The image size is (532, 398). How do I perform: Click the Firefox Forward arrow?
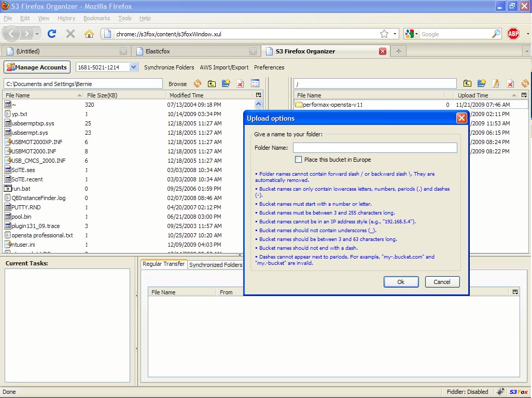[26, 34]
